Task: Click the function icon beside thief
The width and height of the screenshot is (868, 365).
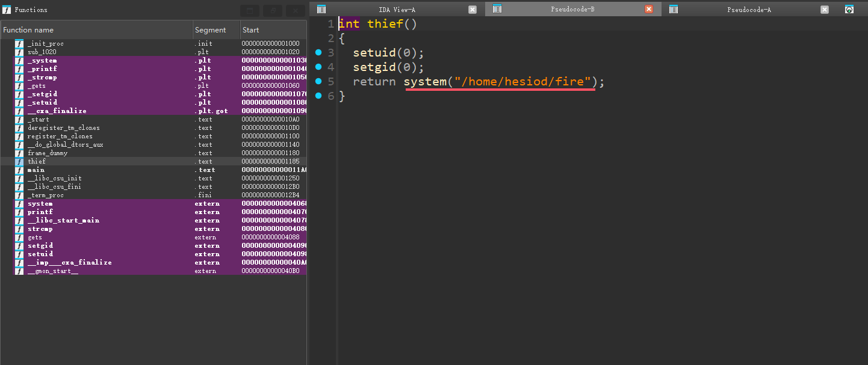Action: point(19,162)
